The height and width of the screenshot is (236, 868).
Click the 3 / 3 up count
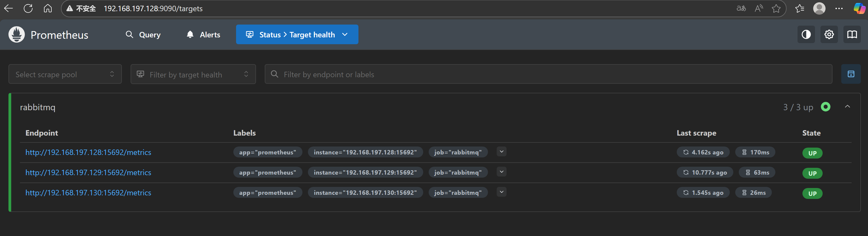[798, 107]
